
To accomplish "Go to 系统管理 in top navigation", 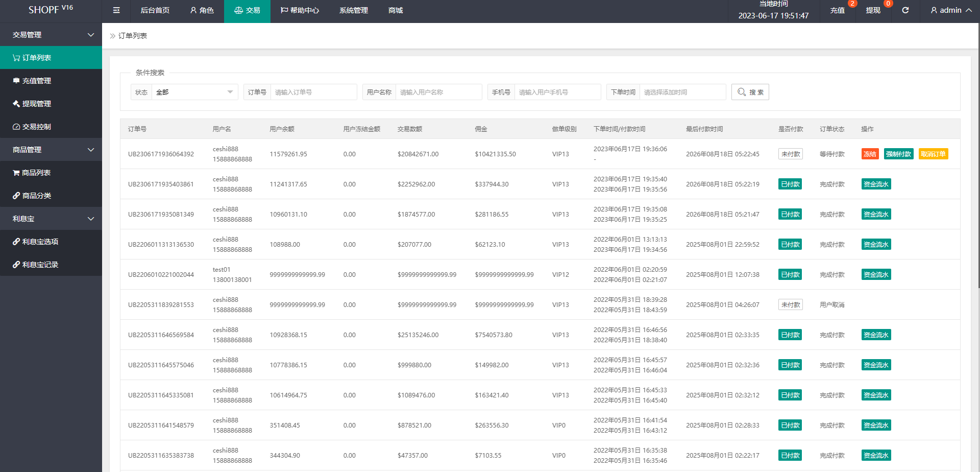I will 353,10.
